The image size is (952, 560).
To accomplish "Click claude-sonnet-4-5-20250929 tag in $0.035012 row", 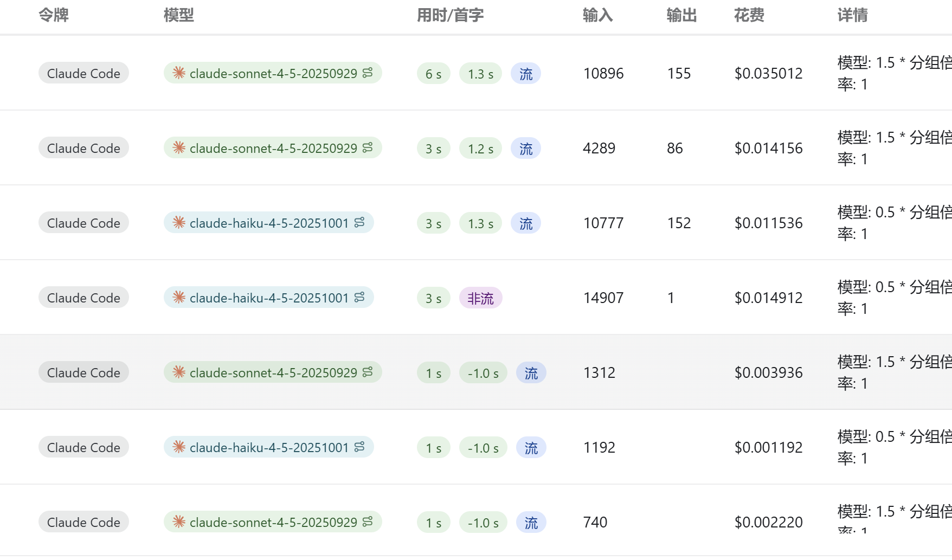I will pyautogui.click(x=273, y=73).
